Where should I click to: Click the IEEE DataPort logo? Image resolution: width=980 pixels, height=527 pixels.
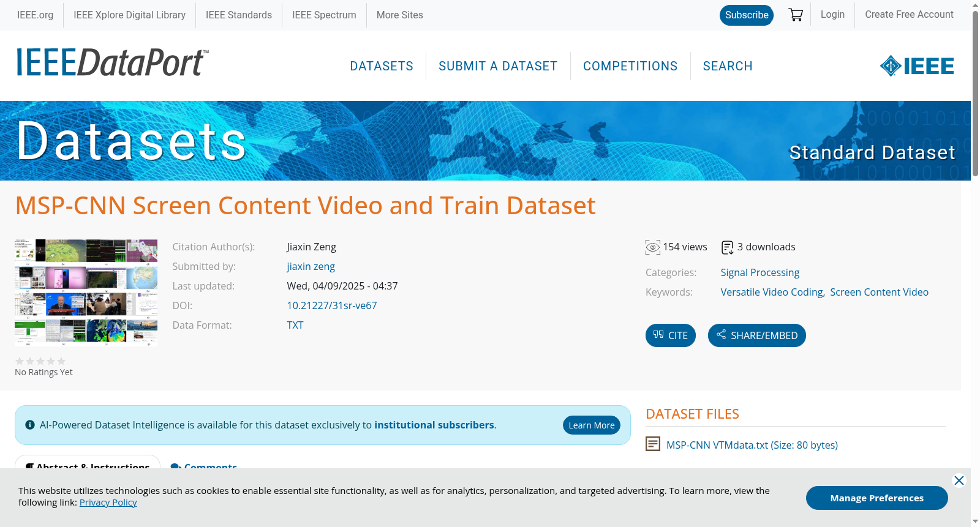click(x=112, y=62)
